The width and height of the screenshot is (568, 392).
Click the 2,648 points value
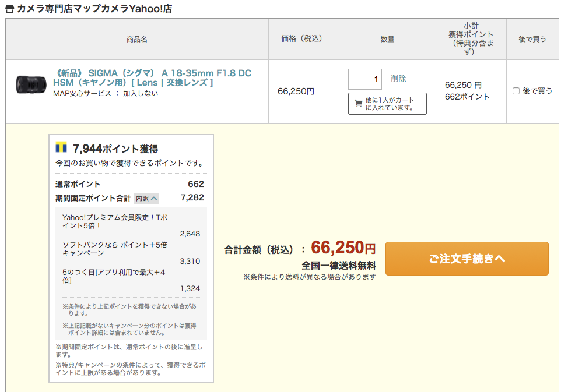tap(190, 234)
